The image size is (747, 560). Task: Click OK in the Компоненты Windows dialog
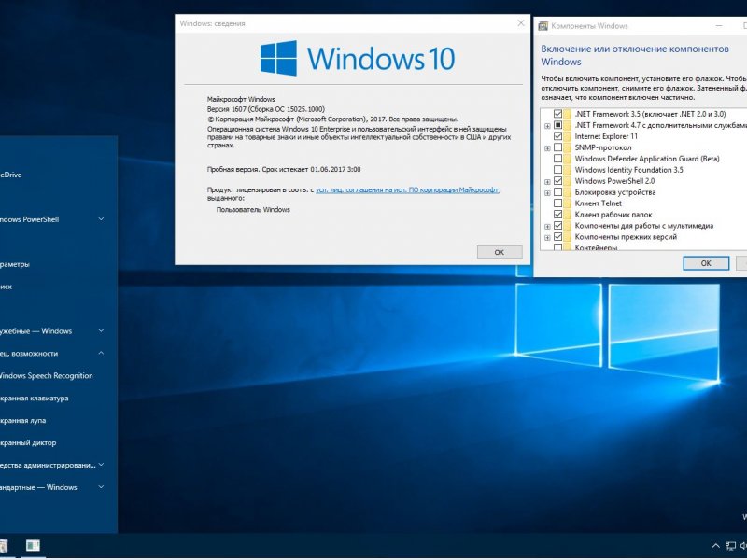[x=706, y=263]
